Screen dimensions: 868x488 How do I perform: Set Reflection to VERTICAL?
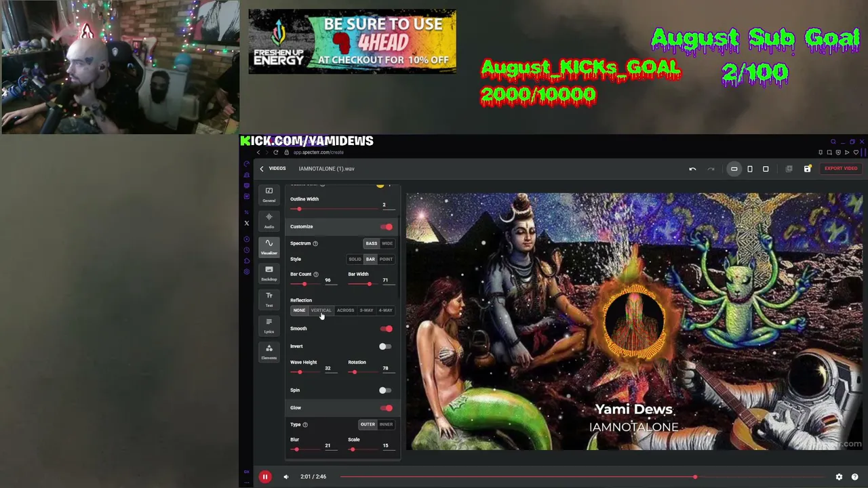click(x=321, y=310)
